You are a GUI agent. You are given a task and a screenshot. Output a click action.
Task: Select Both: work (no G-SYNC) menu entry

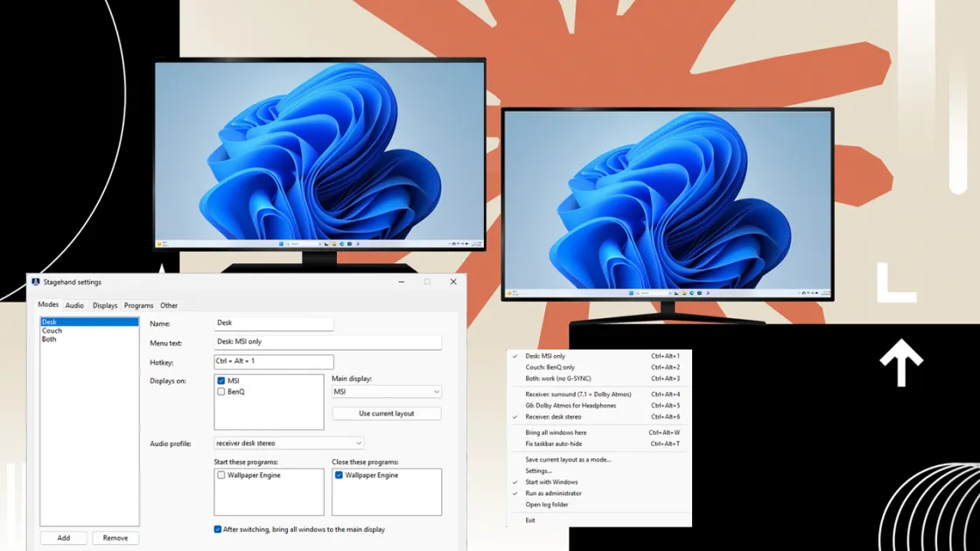tap(598, 379)
